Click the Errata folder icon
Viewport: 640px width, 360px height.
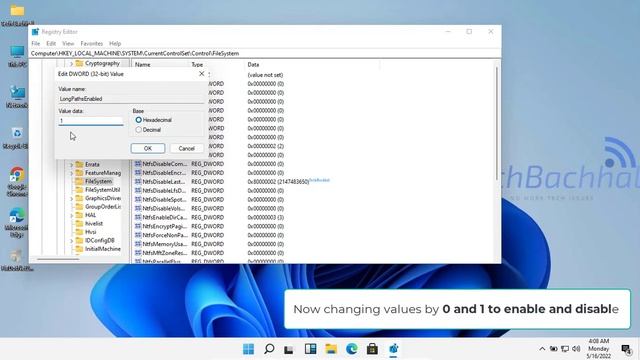pyautogui.click(x=79, y=164)
